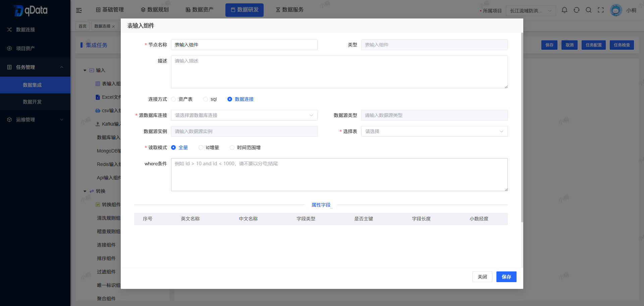Open 数据开发 in the sidebar
The height and width of the screenshot is (306, 644).
[35, 102]
